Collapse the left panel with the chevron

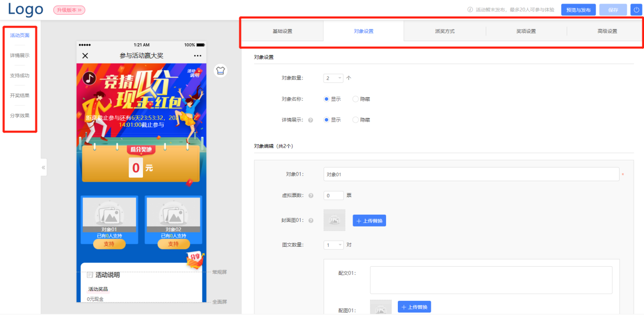[43, 167]
